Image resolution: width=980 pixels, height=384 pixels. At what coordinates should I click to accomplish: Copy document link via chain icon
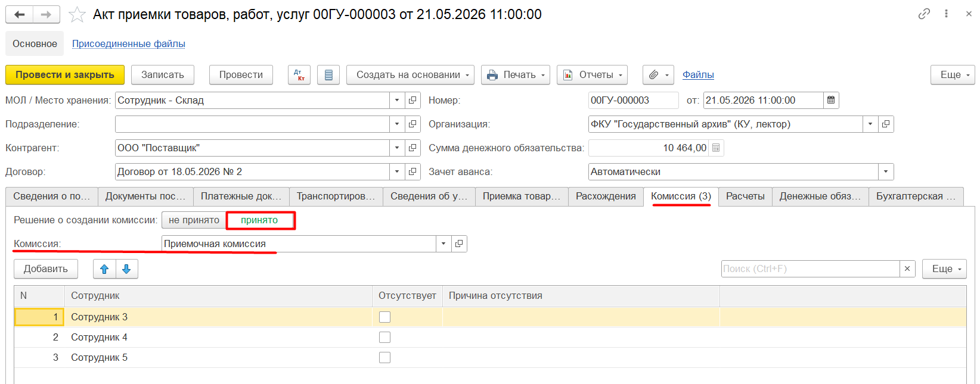[924, 14]
